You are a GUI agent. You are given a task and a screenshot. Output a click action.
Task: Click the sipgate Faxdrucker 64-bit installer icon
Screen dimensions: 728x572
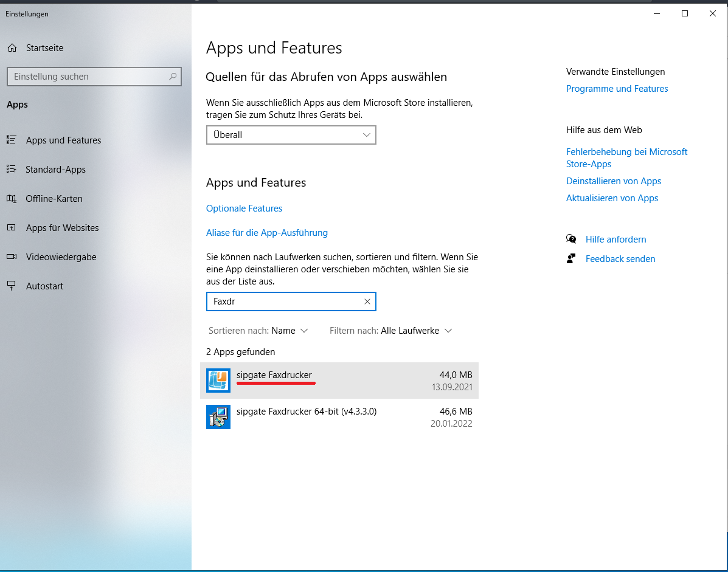point(218,417)
